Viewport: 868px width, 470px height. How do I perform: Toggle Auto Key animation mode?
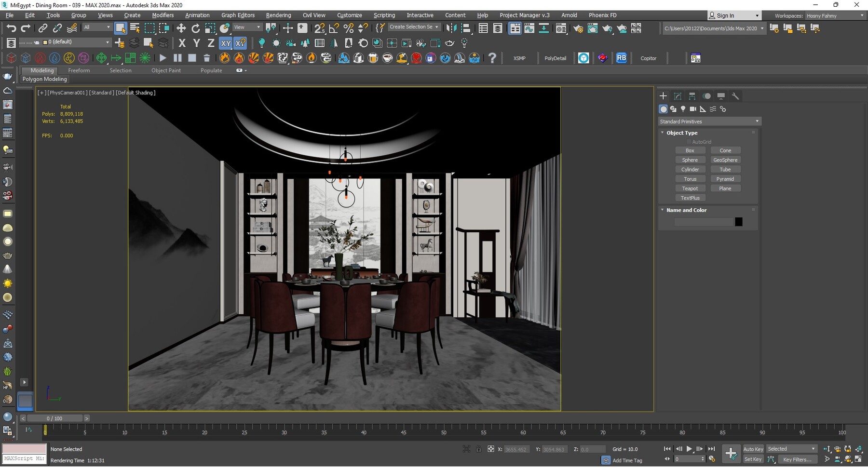753,449
